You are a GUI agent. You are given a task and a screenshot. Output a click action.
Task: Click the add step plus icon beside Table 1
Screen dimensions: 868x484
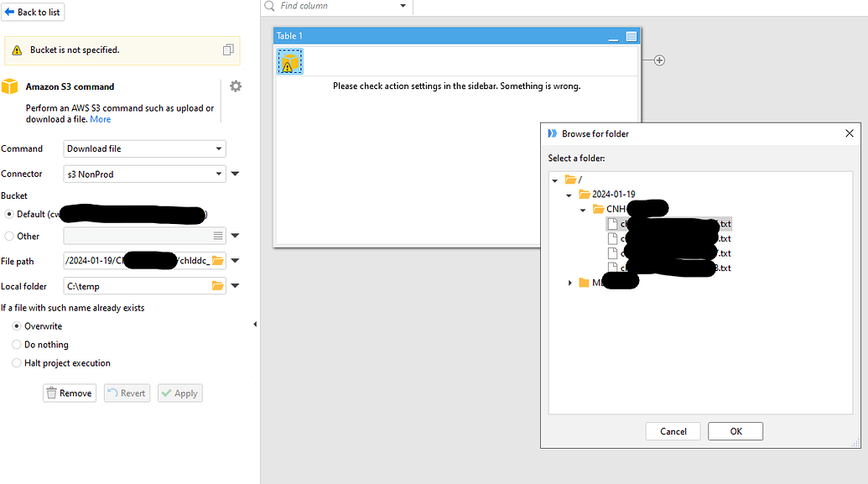(659, 60)
